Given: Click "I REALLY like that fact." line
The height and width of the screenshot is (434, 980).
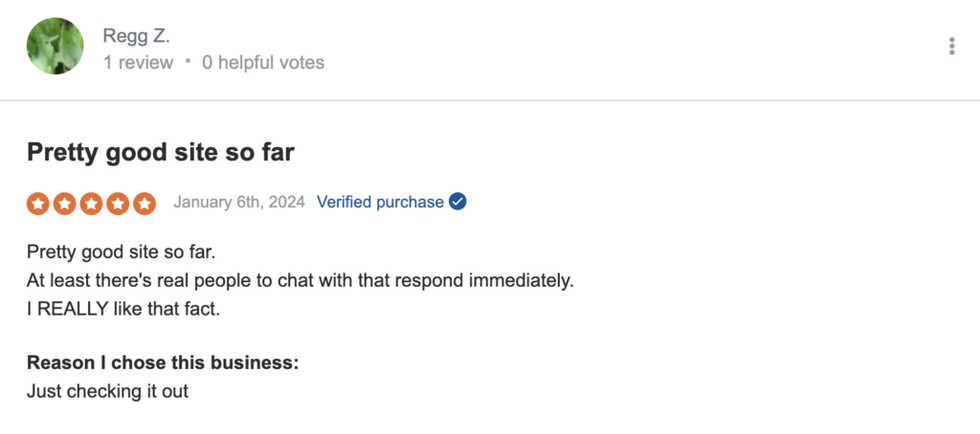Looking at the screenshot, I should 123,309.
